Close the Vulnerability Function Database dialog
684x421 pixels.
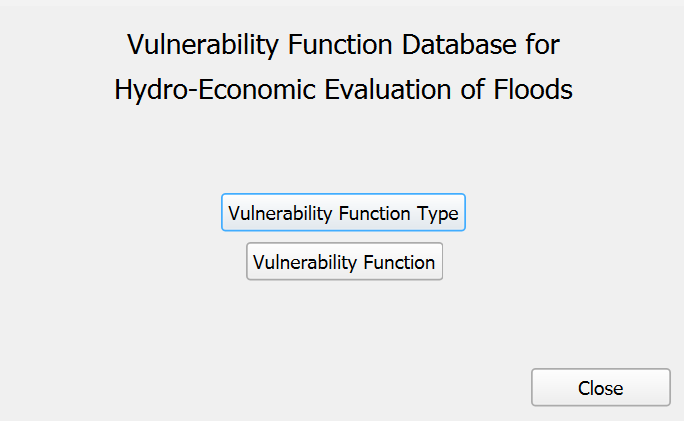point(600,388)
